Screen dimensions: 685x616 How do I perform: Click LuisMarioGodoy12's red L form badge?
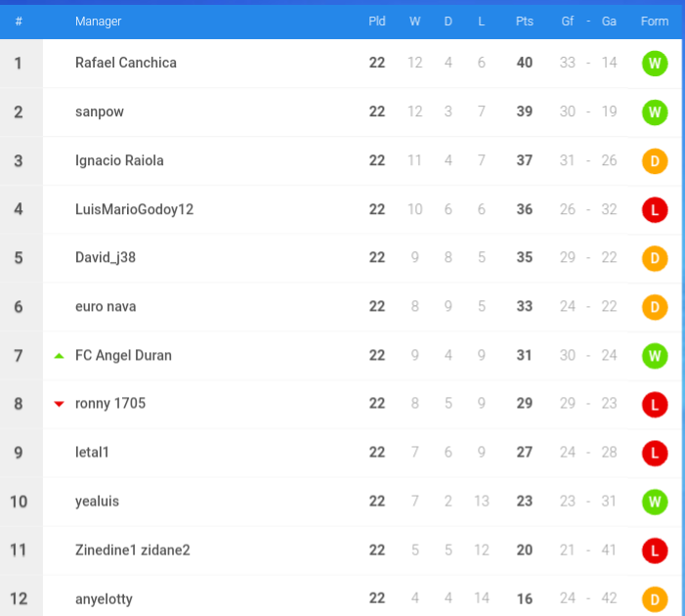pyautogui.click(x=655, y=210)
